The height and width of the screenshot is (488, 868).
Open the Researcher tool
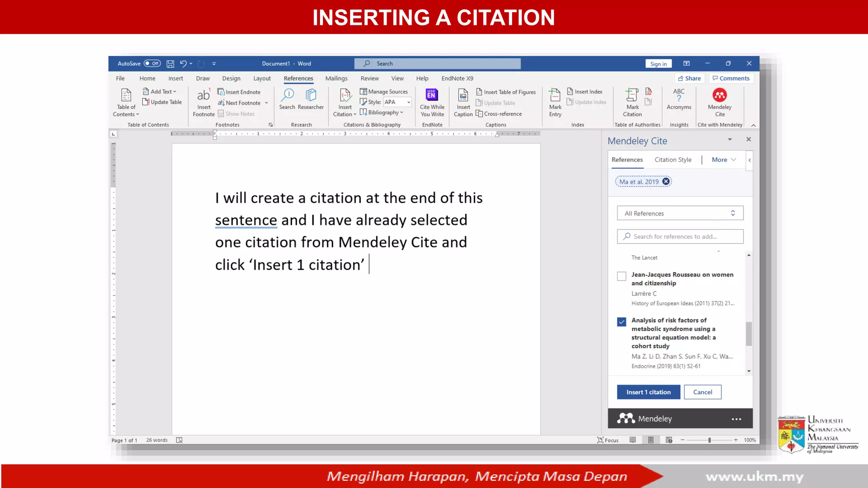coord(311,100)
